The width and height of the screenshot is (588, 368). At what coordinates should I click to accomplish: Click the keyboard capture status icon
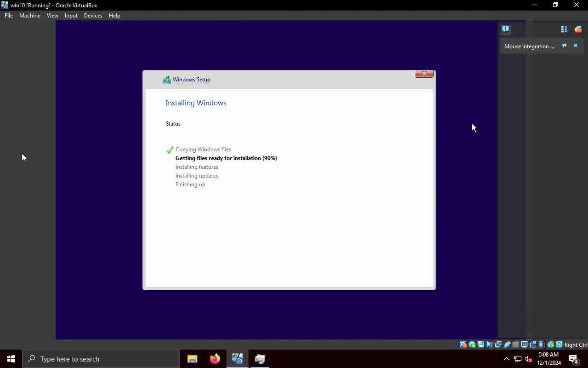pyautogui.click(x=560, y=345)
